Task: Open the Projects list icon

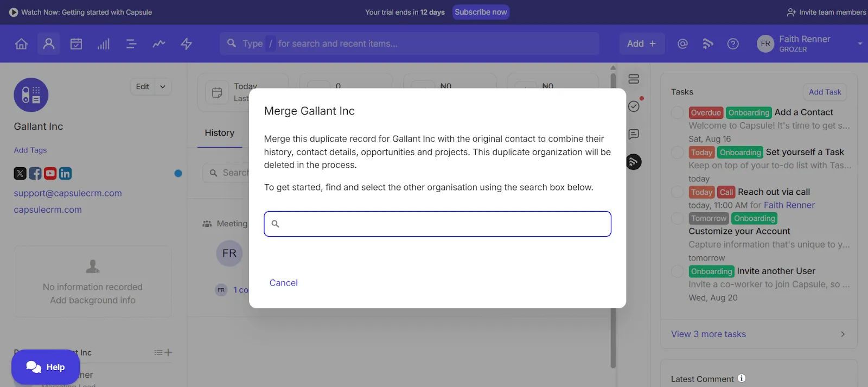Action: click(131, 44)
